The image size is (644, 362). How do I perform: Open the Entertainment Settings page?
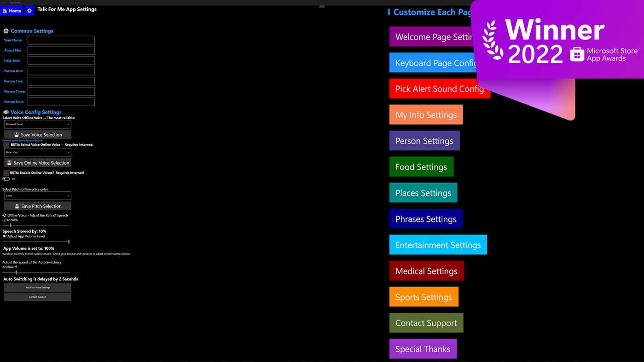tap(438, 244)
